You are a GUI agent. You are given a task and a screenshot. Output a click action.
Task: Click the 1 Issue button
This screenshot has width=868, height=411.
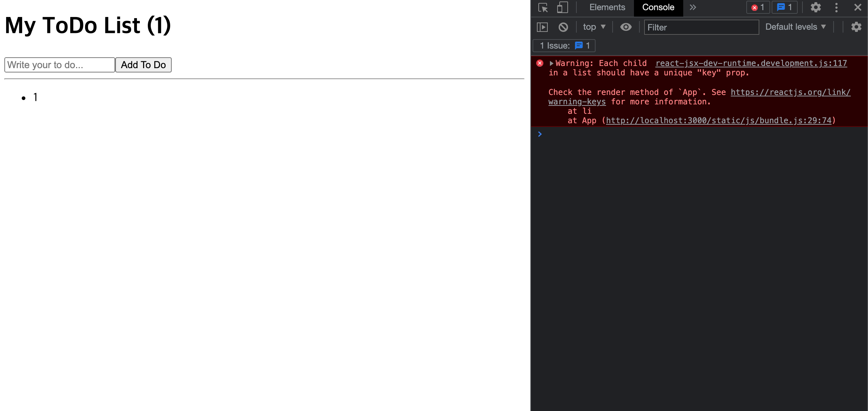[x=564, y=46]
